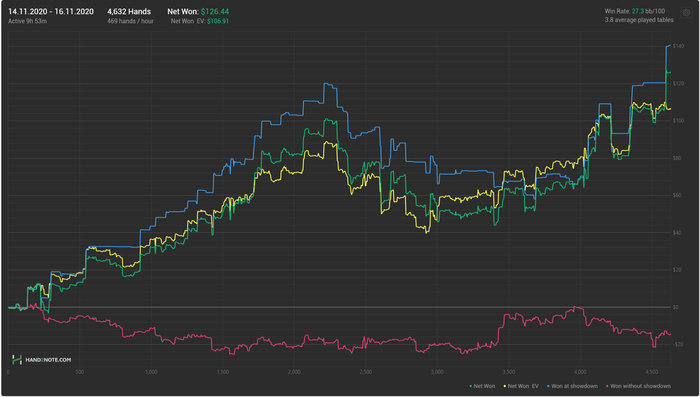
Task: Click the Net Won $126.44 header value
Action: click(x=198, y=12)
